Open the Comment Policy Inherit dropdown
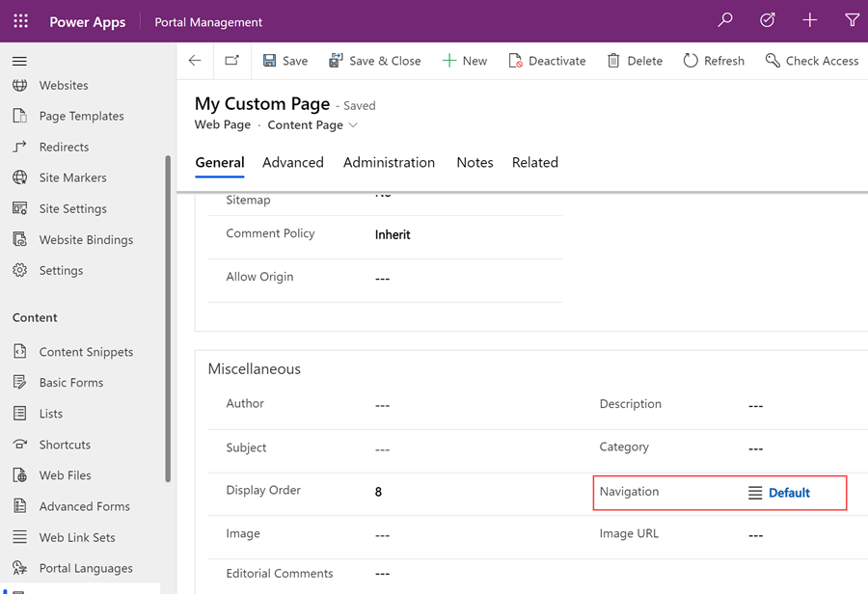Viewport: 868px width, 594px height. [x=393, y=234]
